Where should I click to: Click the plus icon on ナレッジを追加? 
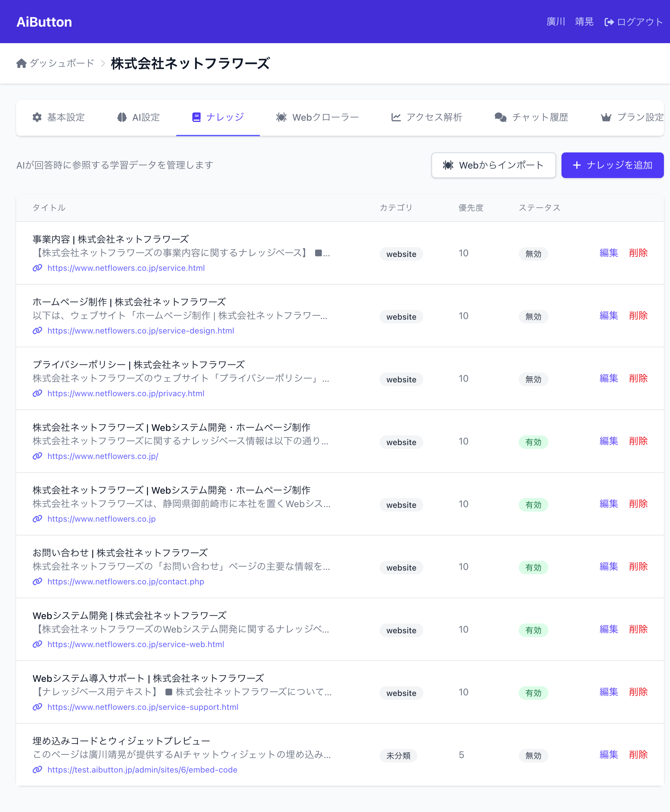point(577,165)
